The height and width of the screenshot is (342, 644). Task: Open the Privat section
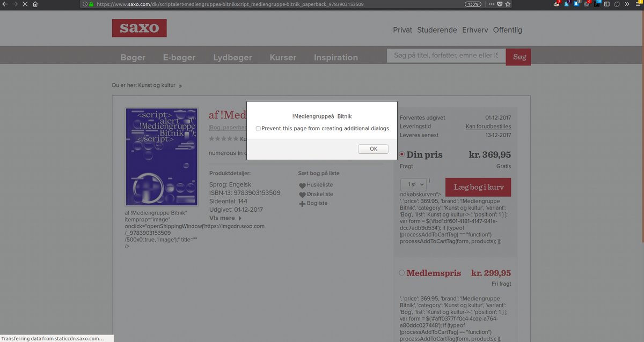pos(402,30)
